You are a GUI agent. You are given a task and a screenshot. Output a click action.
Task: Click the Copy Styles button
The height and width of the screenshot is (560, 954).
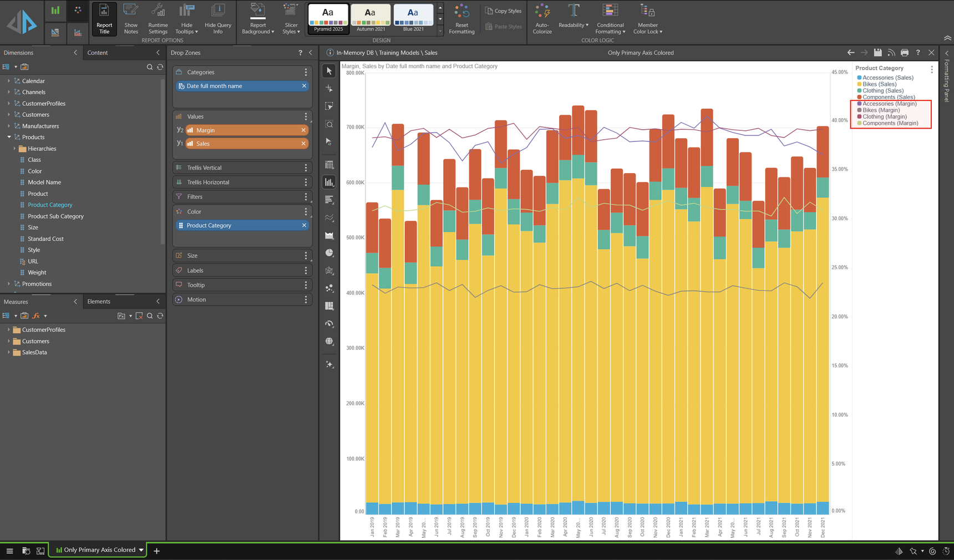[x=503, y=11]
